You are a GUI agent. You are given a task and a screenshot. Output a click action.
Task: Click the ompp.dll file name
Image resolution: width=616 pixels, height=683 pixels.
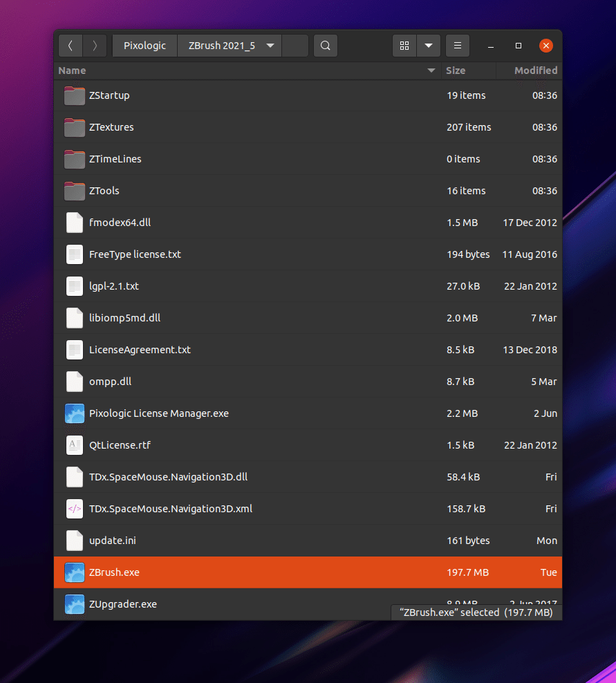pos(110,382)
